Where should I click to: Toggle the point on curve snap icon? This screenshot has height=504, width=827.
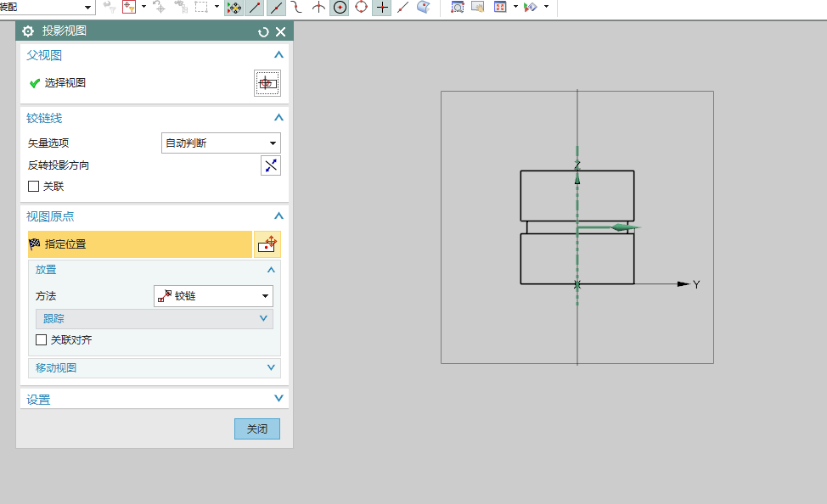coord(403,8)
